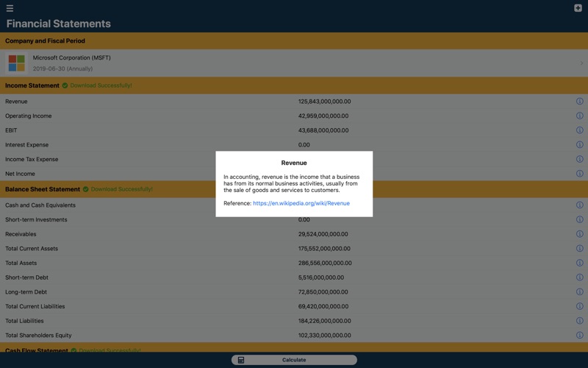Show info for Total Current Liabilities
Screen dimensions: 588x368
click(x=579, y=306)
